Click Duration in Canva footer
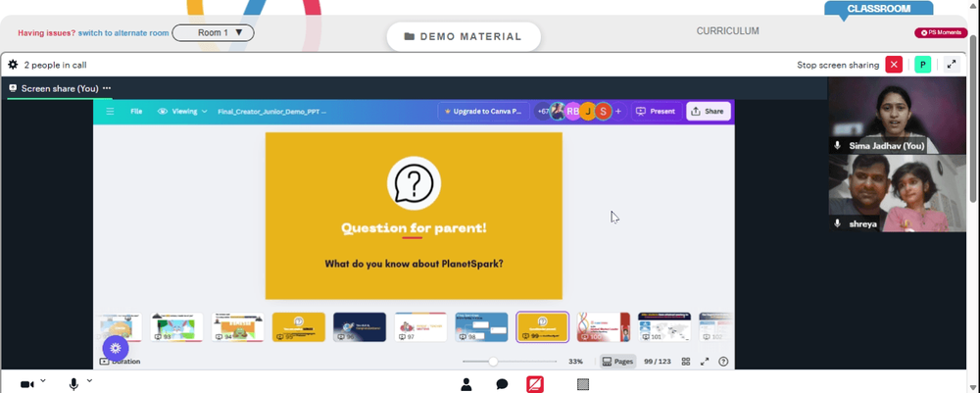This screenshot has width=980, height=393. coord(120,361)
